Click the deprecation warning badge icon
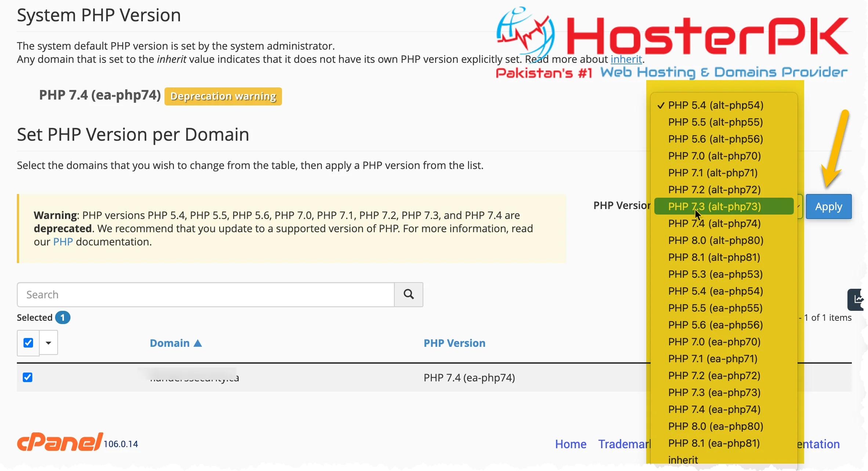Screen dimensions: 868x471 tap(223, 96)
